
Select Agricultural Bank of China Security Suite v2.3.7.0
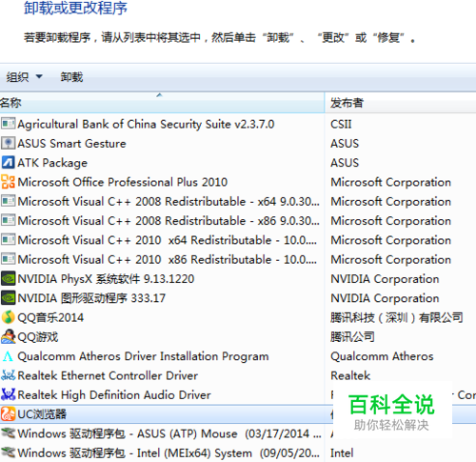pos(146,124)
